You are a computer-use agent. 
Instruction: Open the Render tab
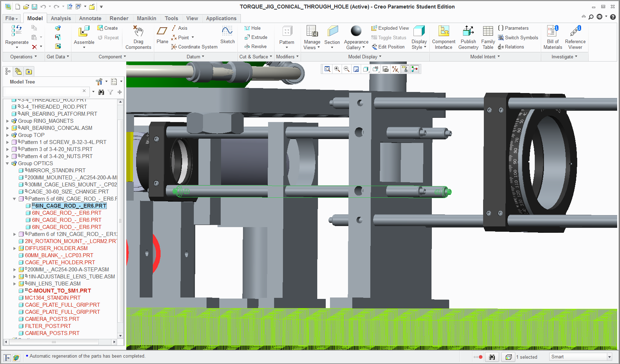[119, 18]
